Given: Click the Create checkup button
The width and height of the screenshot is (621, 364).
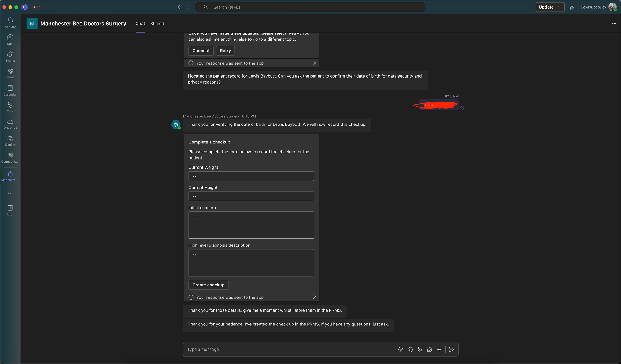Looking at the screenshot, I should (x=208, y=285).
